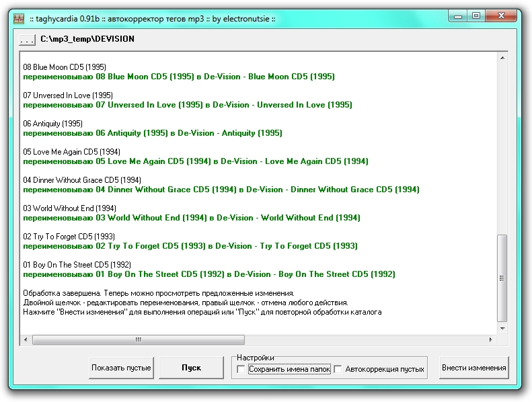Select the green rename line for 08 Blue Moon
532x402 pixels.
click(179, 77)
